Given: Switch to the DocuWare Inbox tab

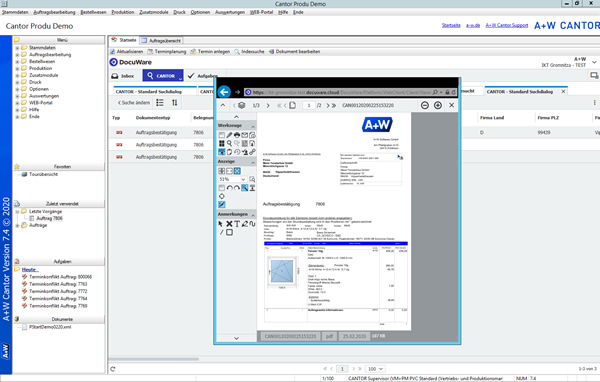Looking at the screenshot, I should (123, 76).
